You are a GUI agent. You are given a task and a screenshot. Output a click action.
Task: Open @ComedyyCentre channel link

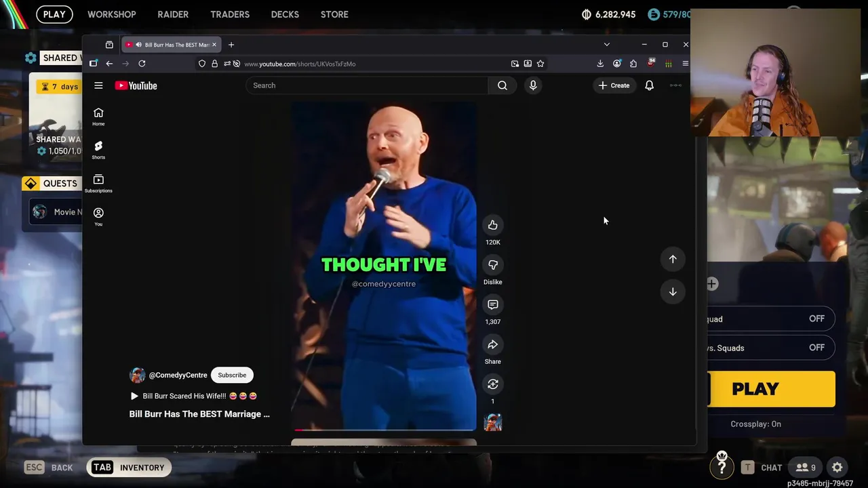pos(178,375)
